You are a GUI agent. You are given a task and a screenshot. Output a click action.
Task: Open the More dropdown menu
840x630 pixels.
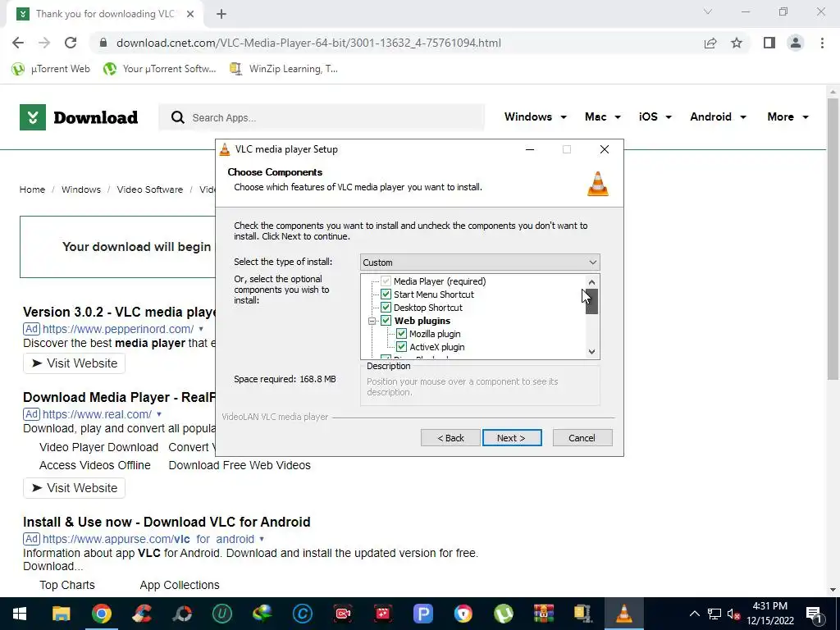point(787,116)
